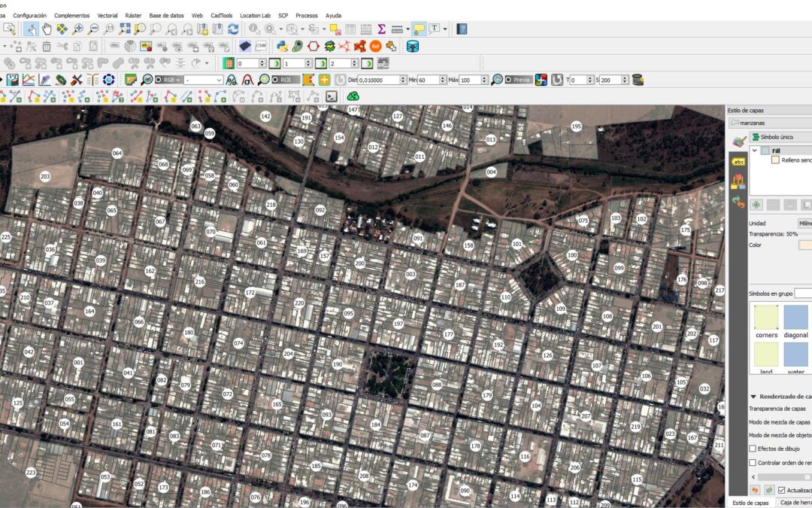
Task: Click the Zoom In magnifier tool
Action: click(77, 29)
